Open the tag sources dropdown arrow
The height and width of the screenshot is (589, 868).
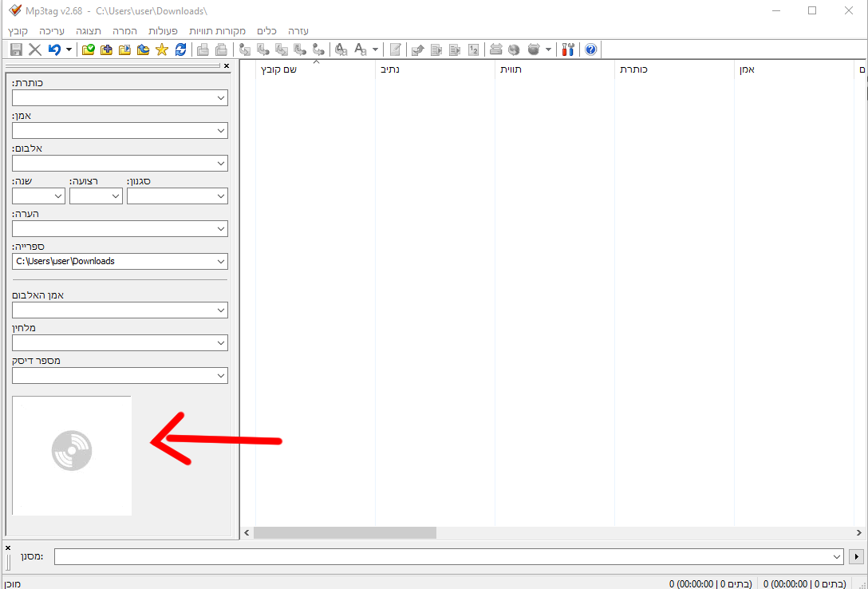(548, 49)
